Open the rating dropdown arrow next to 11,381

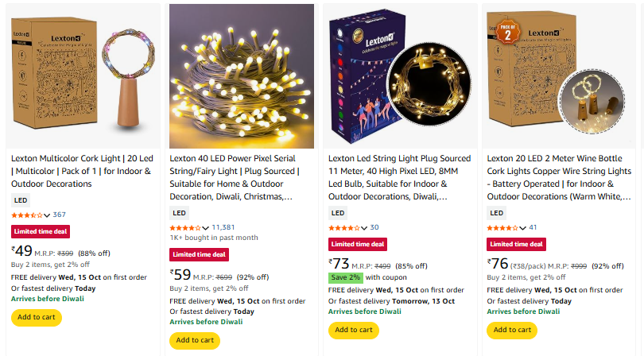[206, 227]
